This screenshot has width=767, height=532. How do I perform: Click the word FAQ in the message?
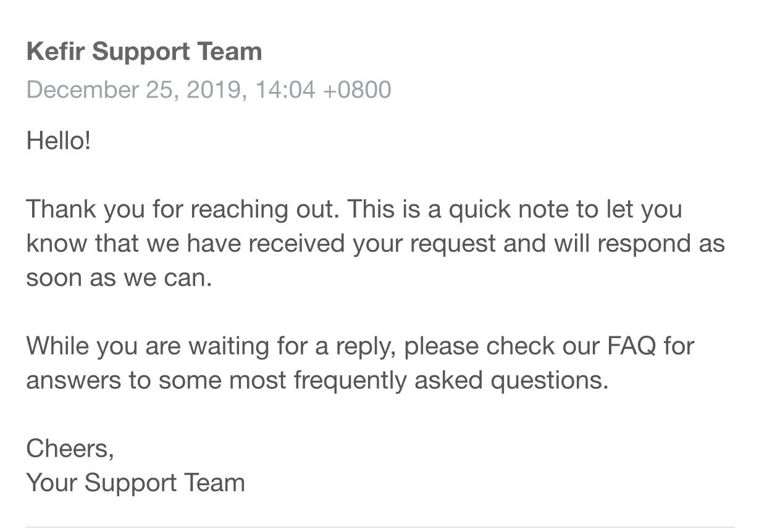(631, 346)
